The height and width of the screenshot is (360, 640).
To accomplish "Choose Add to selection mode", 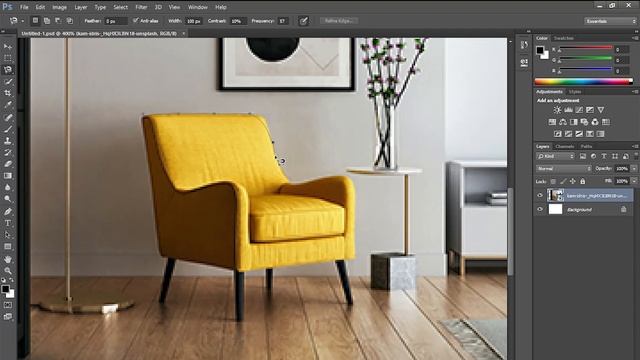I will coord(47,20).
